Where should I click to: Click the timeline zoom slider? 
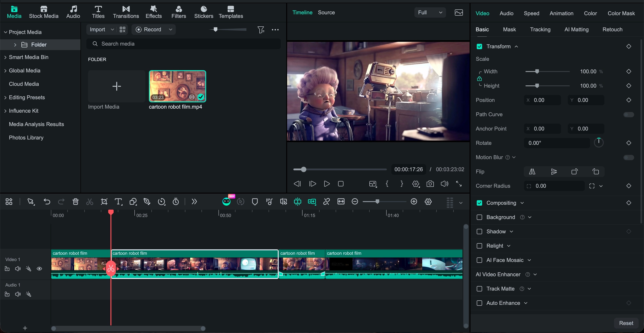tap(384, 202)
